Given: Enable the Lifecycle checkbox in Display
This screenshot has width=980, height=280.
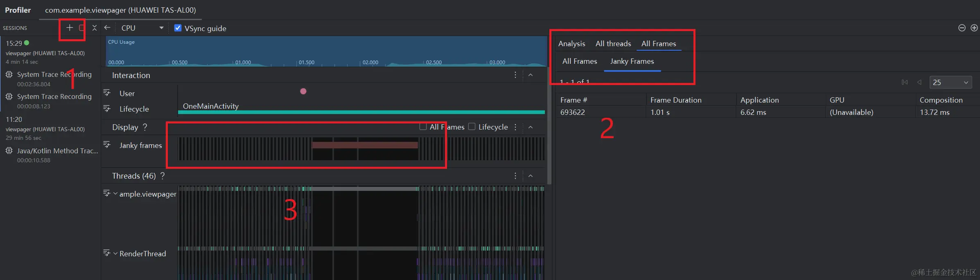Looking at the screenshot, I should click(x=472, y=127).
